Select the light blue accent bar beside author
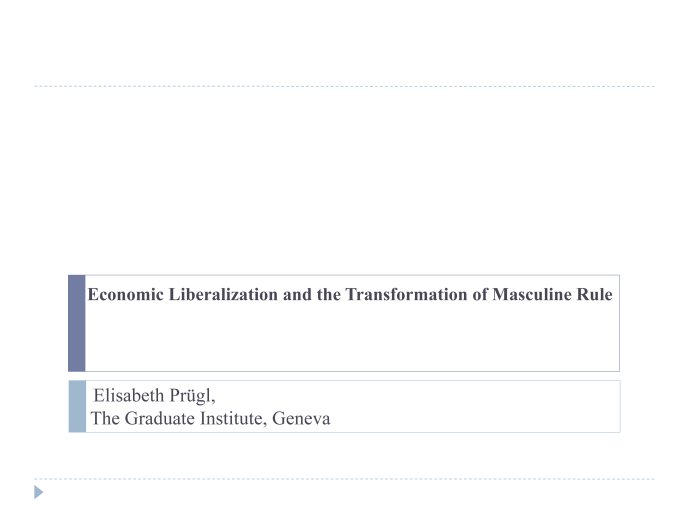The height and width of the screenshot is (517, 689). (x=77, y=406)
